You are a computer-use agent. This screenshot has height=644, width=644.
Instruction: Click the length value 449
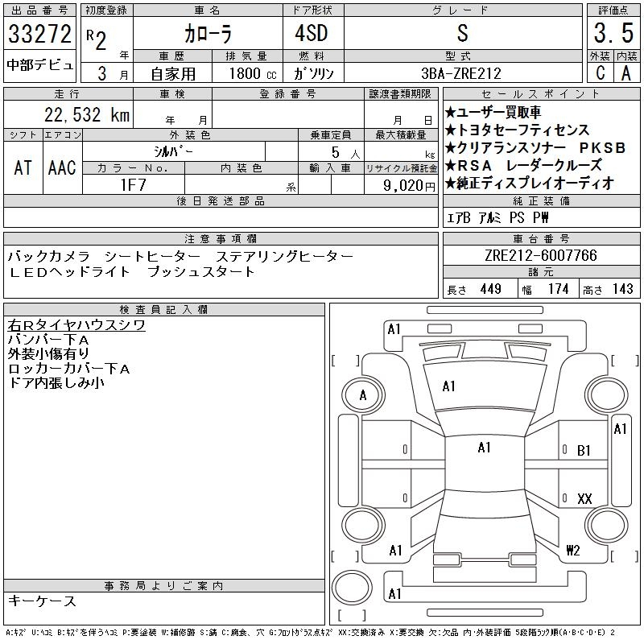pyautogui.click(x=490, y=289)
